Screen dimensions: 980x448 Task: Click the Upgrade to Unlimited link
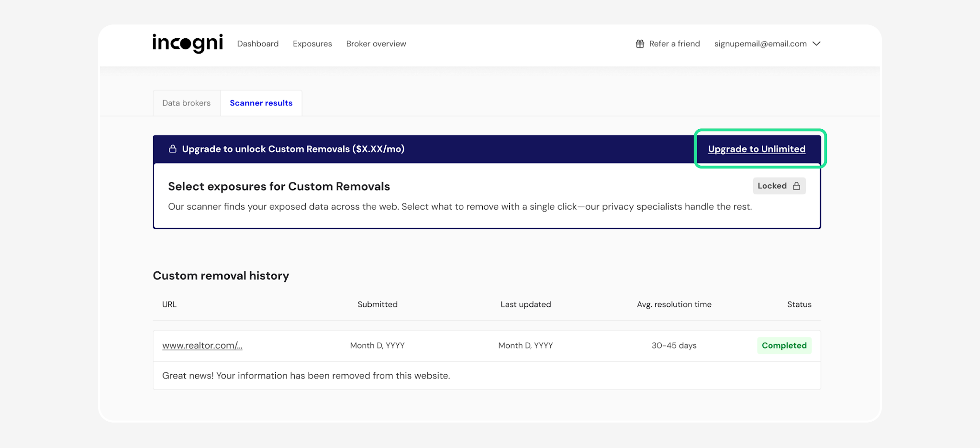(x=757, y=149)
